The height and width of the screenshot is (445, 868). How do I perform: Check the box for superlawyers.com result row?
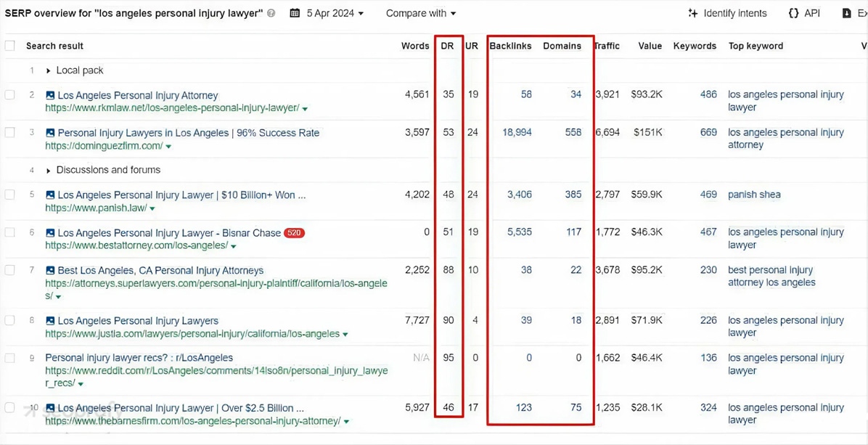[x=10, y=269]
